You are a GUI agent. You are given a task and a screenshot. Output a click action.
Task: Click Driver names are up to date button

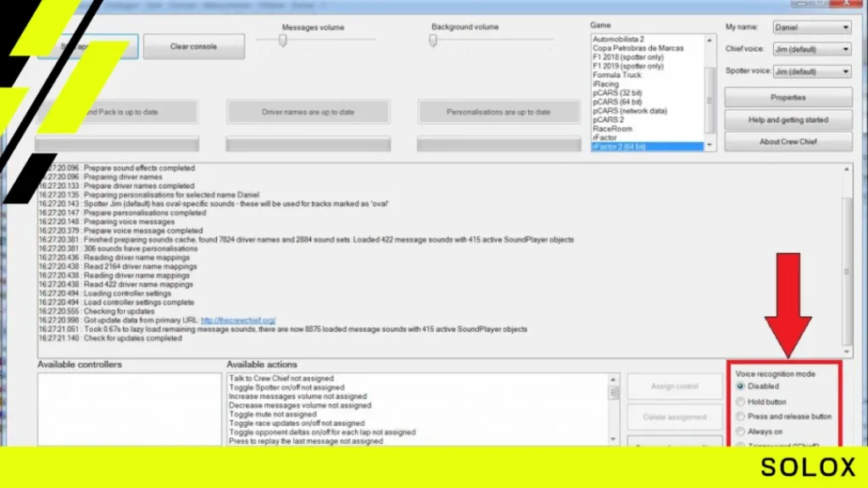point(309,112)
